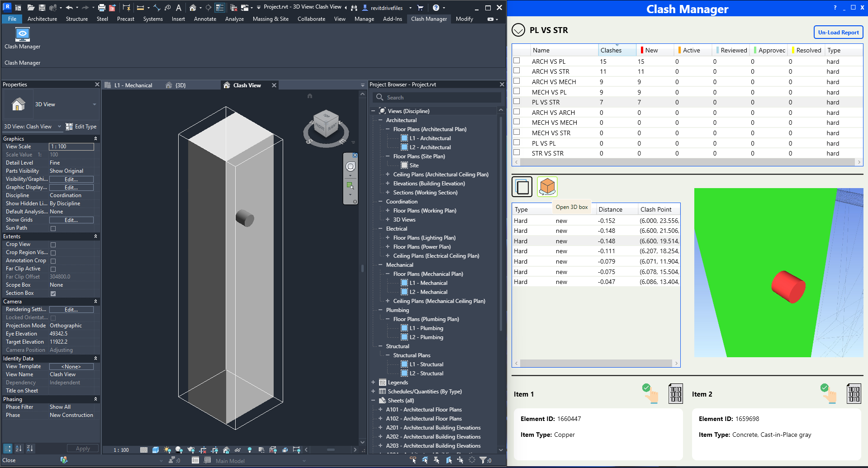
Task: Toggle the Section Box checkbox
Action: [x=53, y=293]
